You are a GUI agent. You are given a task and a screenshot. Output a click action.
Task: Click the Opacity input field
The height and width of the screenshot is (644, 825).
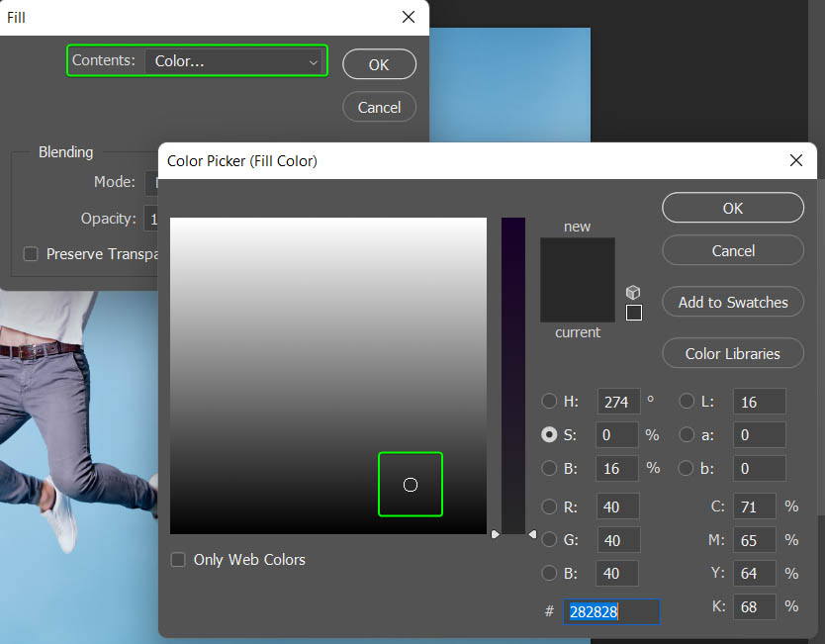pos(152,219)
